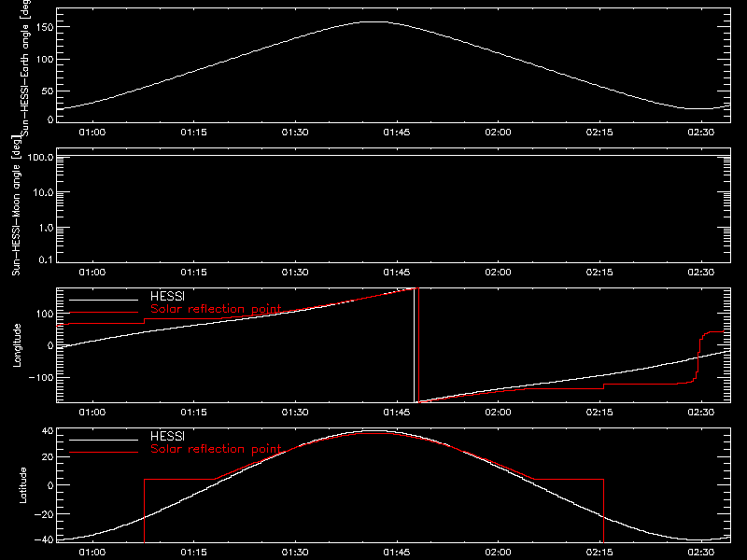The width and height of the screenshot is (747, 560).
Task: Click the -20 tick on Latitude plot
Action: point(44,514)
